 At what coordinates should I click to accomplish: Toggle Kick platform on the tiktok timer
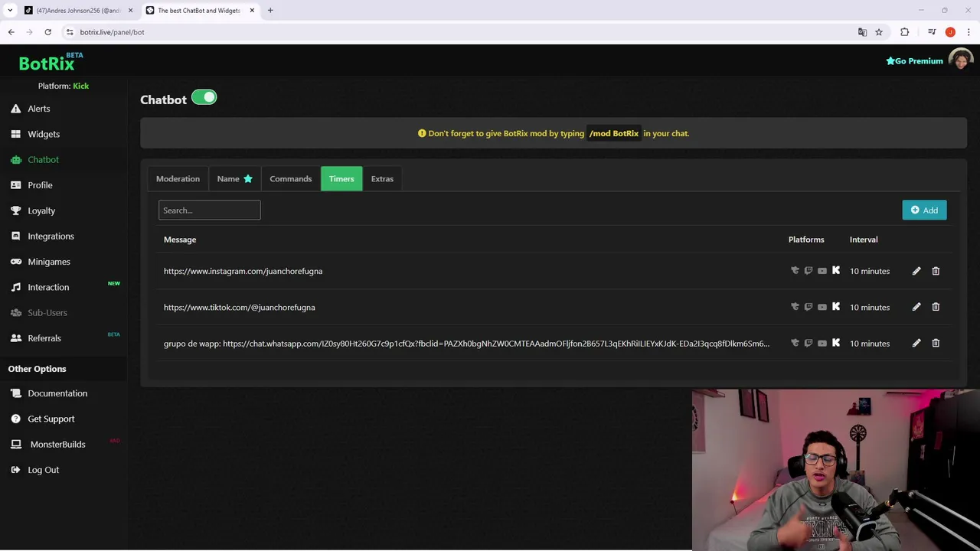click(x=836, y=307)
